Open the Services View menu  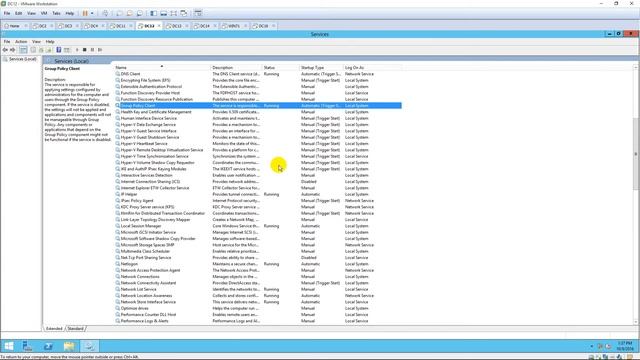point(36,42)
